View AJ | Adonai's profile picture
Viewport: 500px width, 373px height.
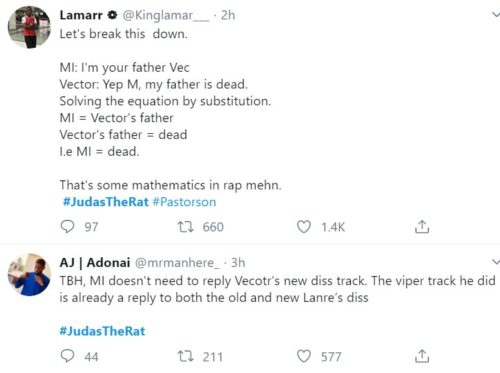(x=29, y=274)
